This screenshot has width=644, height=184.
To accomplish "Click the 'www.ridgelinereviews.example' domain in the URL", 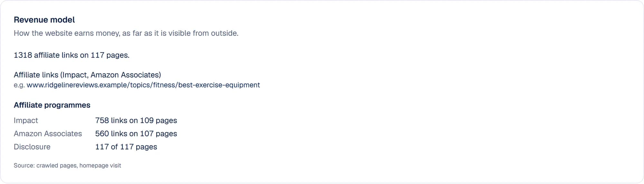I will tap(77, 85).
